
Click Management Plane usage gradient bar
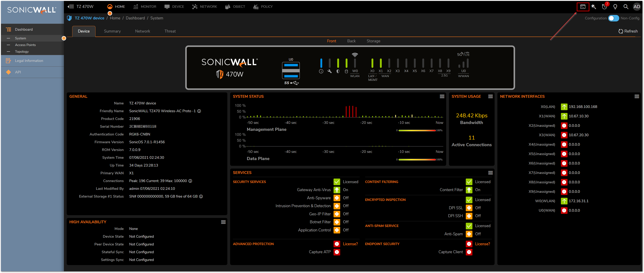point(417,131)
